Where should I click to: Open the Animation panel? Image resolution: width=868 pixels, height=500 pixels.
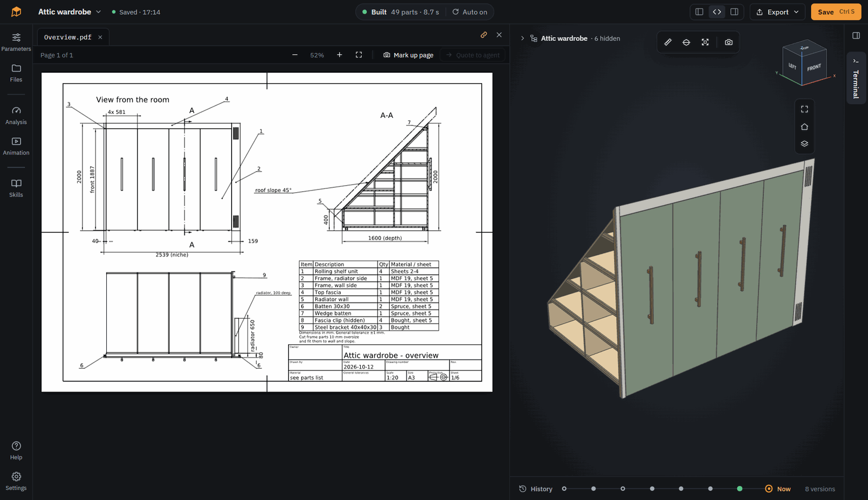coord(16,146)
